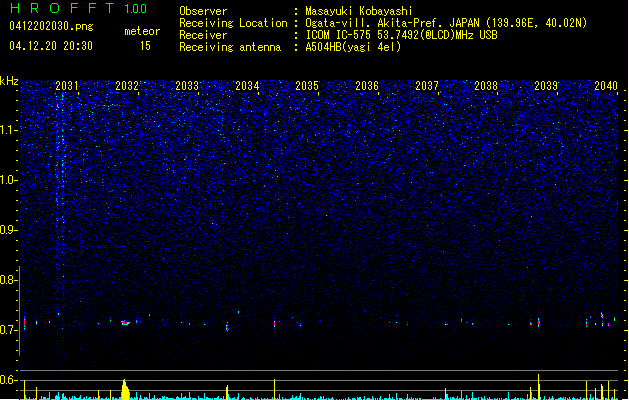This screenshot has height=400, width=629.
Task: Click the 0.8 kHz axis label
Action: pos(8,280)
